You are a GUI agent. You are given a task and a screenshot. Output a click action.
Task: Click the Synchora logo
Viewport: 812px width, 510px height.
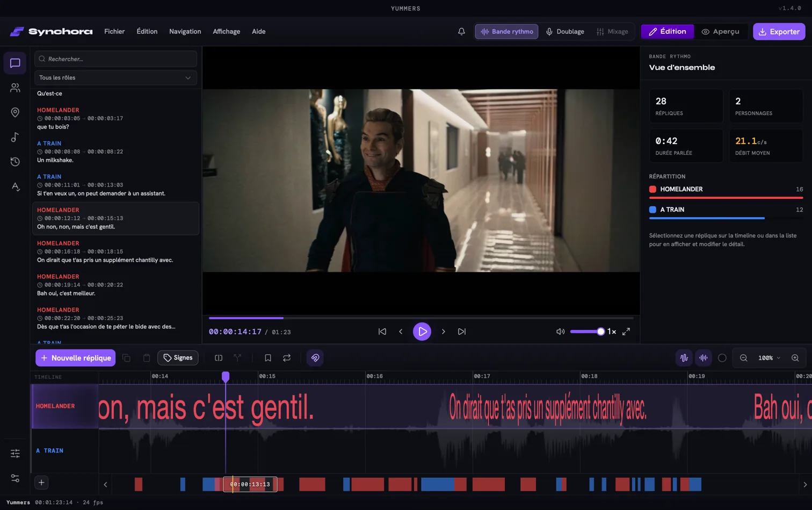[x=51, y=32]
